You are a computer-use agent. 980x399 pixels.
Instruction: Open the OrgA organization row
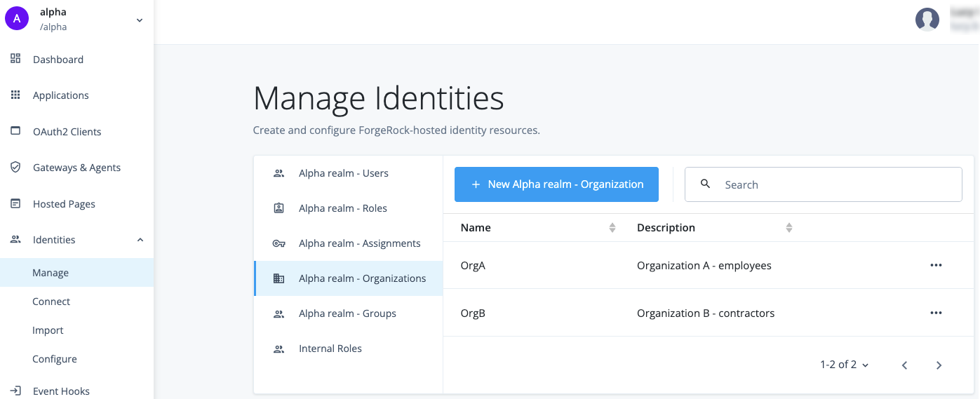(x=709, y=265)
